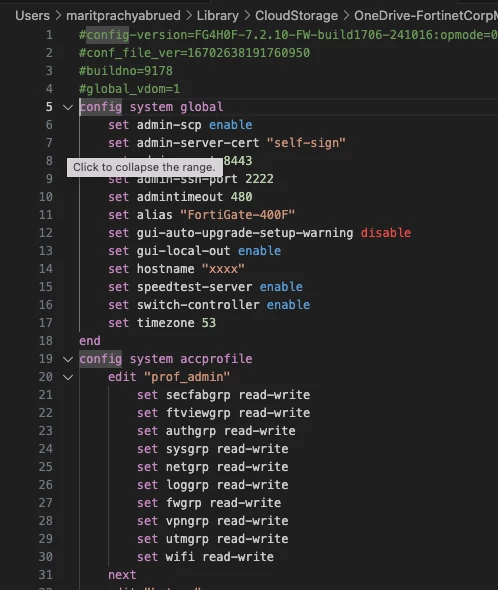Viewport: 498px width, 590px height.
Task: Collapse the config system global fold chevron
Action: coord(68,108)
